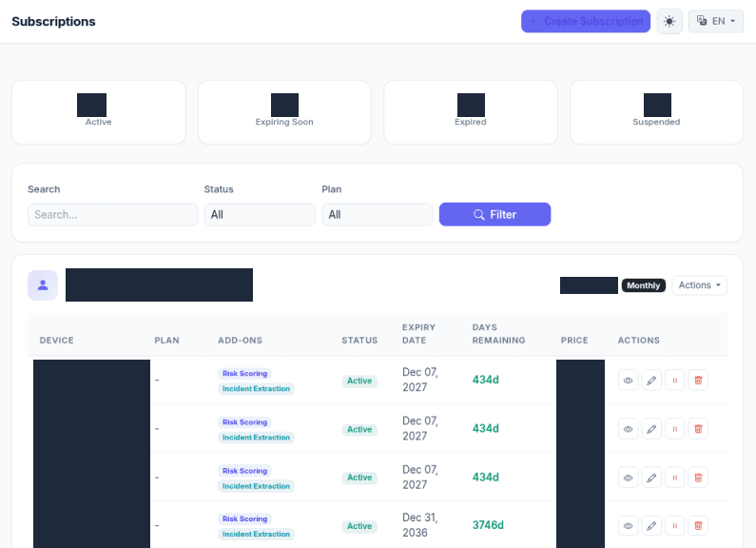Click the PLAN column header
756x548 pixels.
tap(166, 340)
